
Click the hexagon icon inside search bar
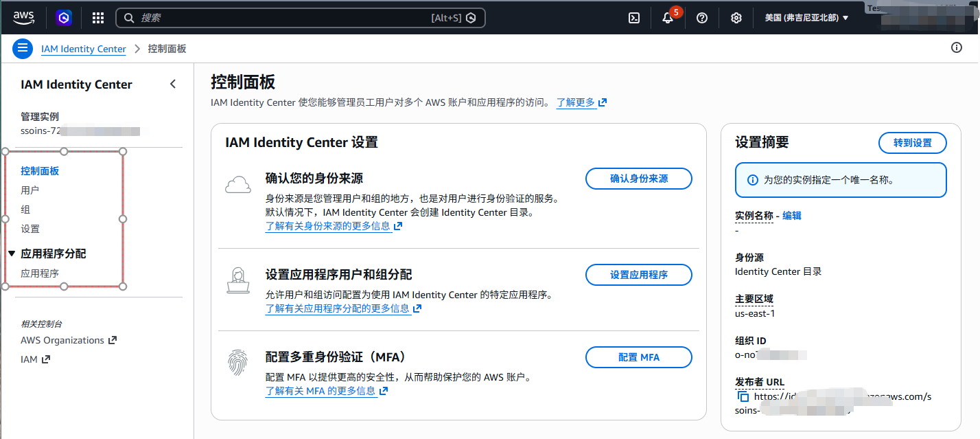point(471,18)
